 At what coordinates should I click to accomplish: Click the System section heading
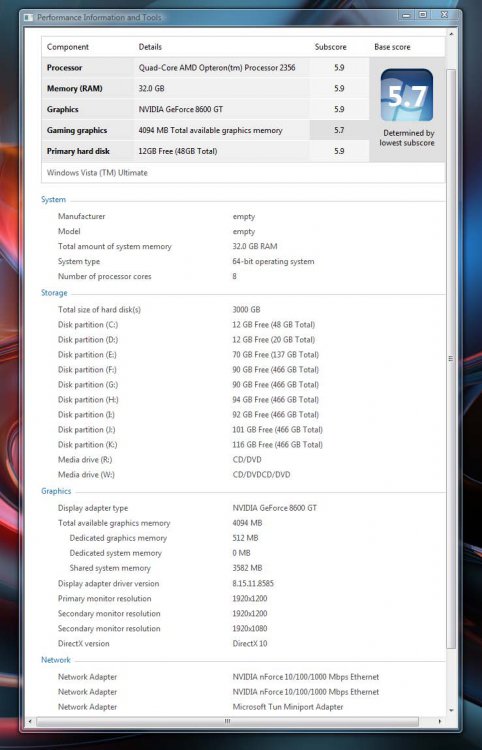click(54, 199)
